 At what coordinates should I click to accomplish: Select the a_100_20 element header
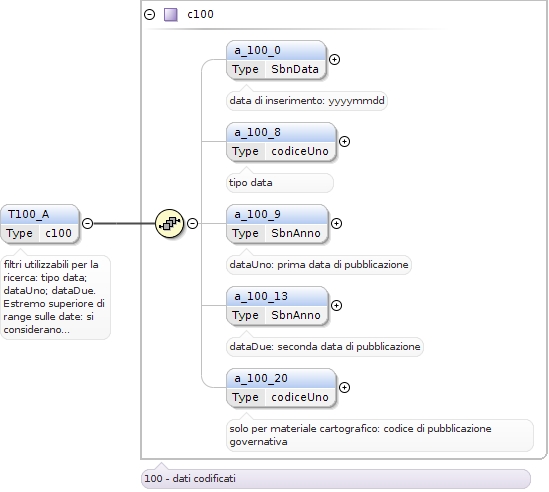pyautogui.click(x=282, y=378)
